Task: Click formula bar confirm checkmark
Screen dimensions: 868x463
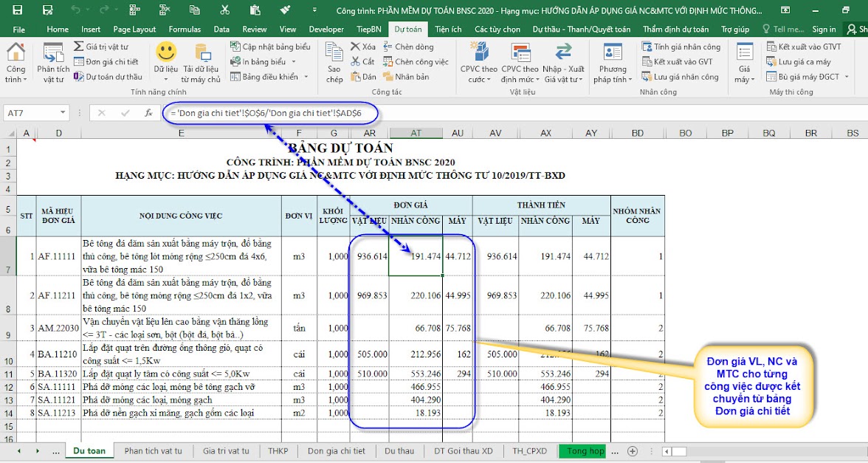Action: 125,113
